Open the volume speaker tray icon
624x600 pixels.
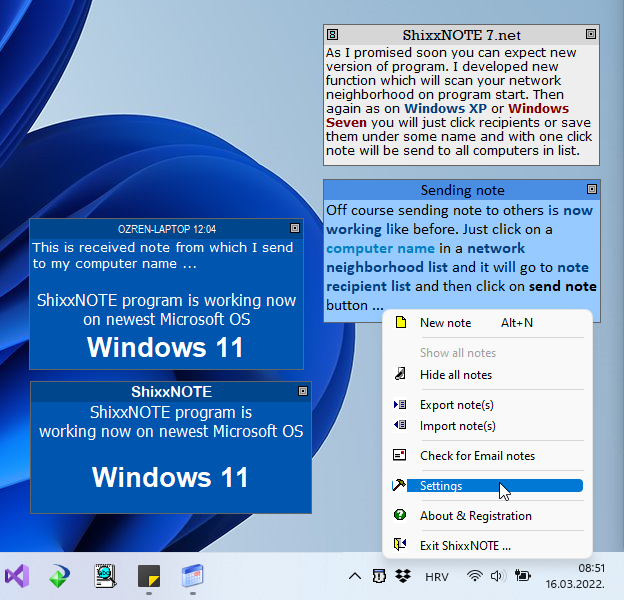pyautogui.click(x=497, y=576)
